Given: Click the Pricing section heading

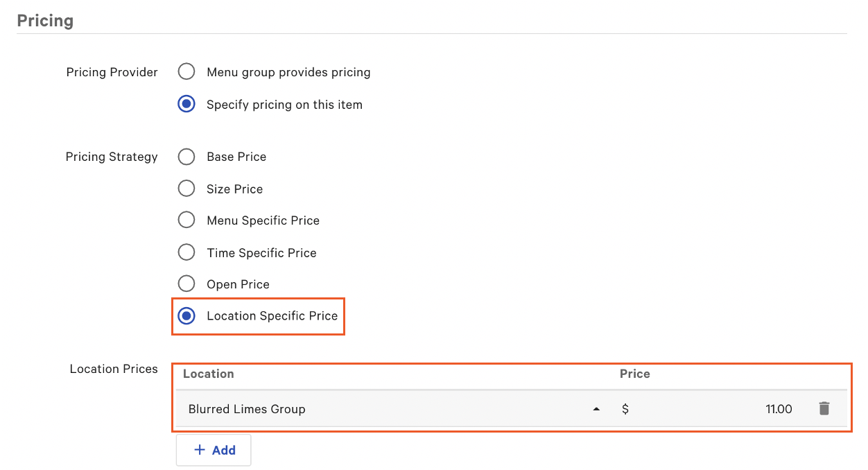Looking at the screenshot, I should [45, 20].
